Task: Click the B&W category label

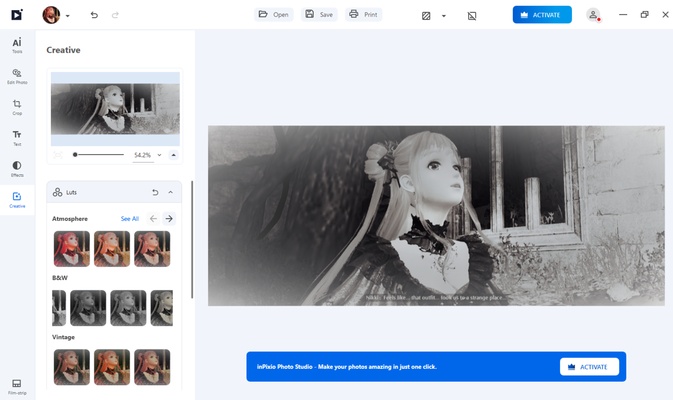Action: (60, 278)
